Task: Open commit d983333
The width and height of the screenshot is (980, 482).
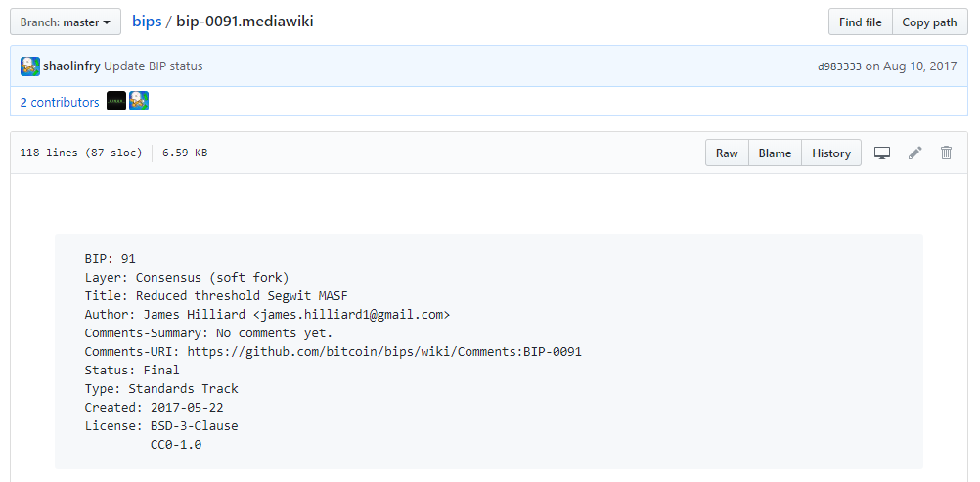Action: (839, 66)
